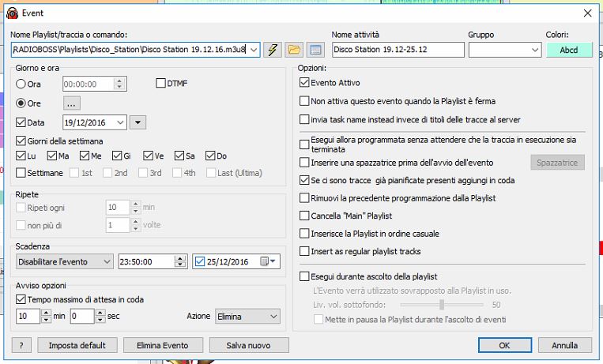603x364 pixels.
Task: Check Esegui allora programmata senza attendere
Action: point(304,144)
